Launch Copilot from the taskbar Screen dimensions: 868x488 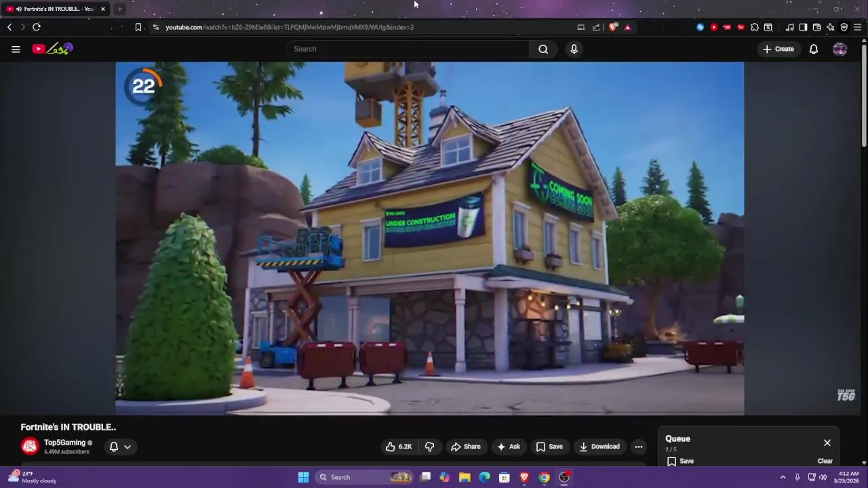click(x=445, y=477)
